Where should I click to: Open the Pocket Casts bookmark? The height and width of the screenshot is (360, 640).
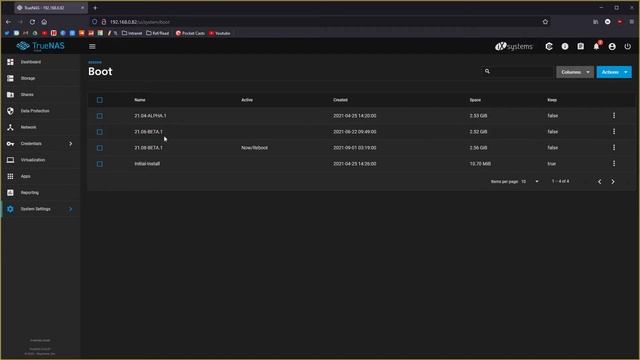(190, 33)
